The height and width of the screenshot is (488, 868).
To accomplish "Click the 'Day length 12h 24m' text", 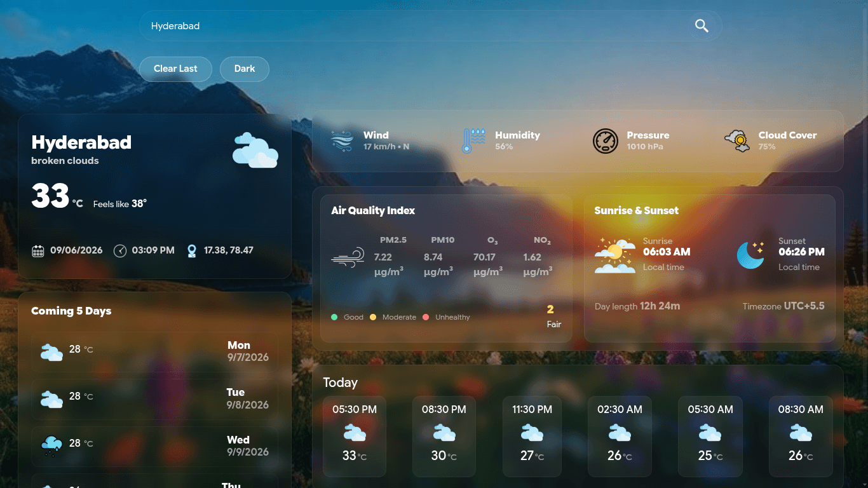I will pos(637,306).
